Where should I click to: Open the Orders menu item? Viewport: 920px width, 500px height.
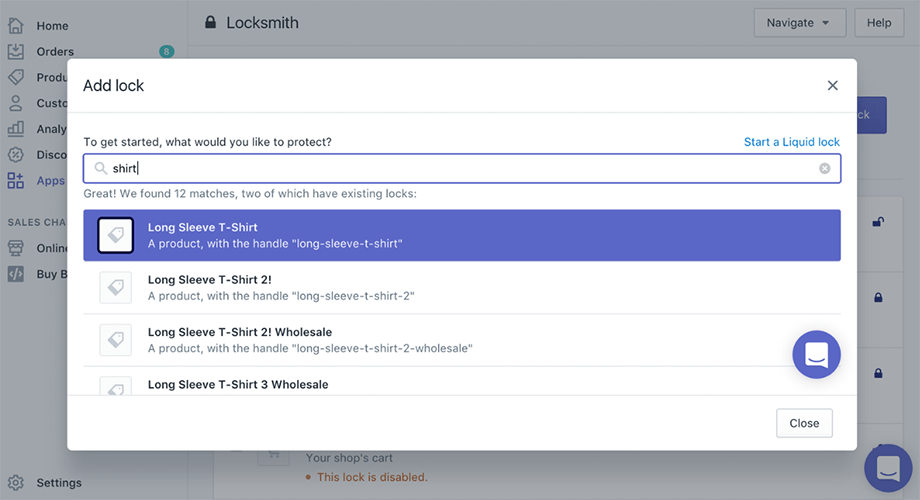pos(55,52)
